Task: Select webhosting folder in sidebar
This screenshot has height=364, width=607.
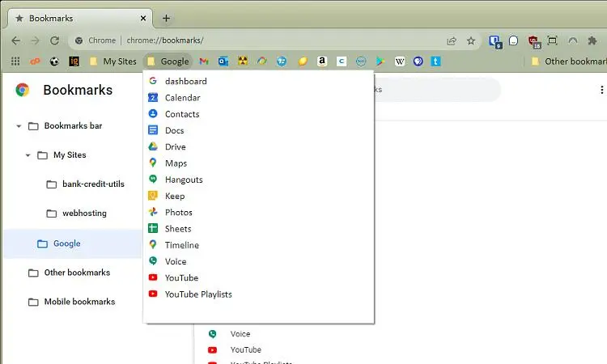Action: tap(77, 213)
